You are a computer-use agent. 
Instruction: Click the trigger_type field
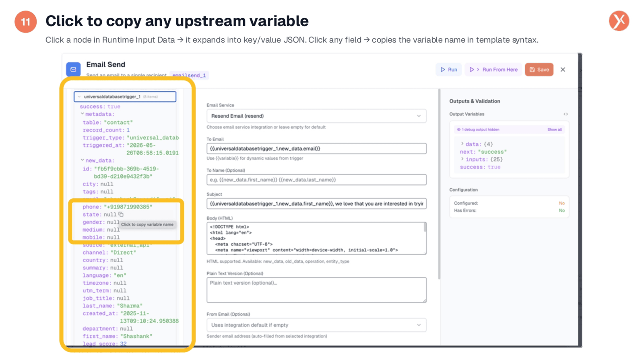(131, 138)
